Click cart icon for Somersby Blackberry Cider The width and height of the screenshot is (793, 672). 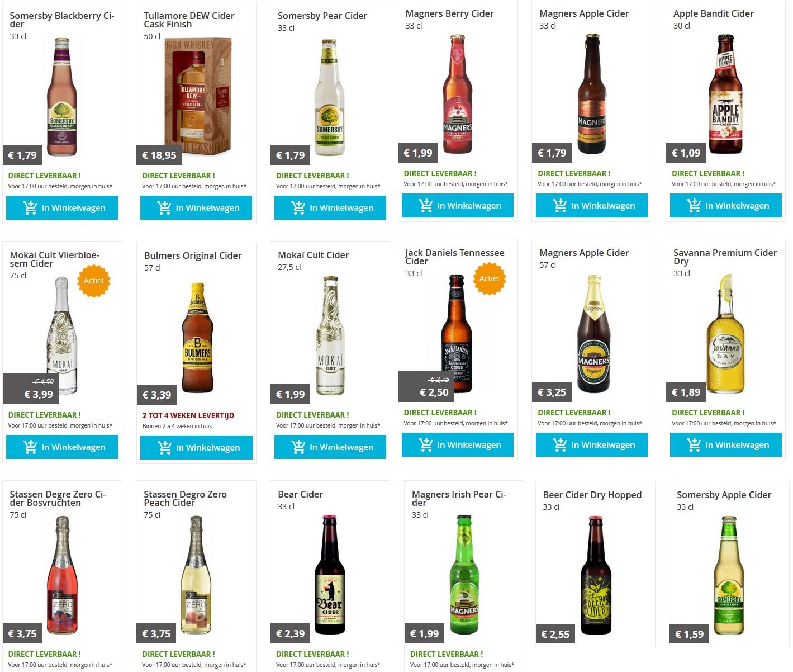(x=30, y=208)
